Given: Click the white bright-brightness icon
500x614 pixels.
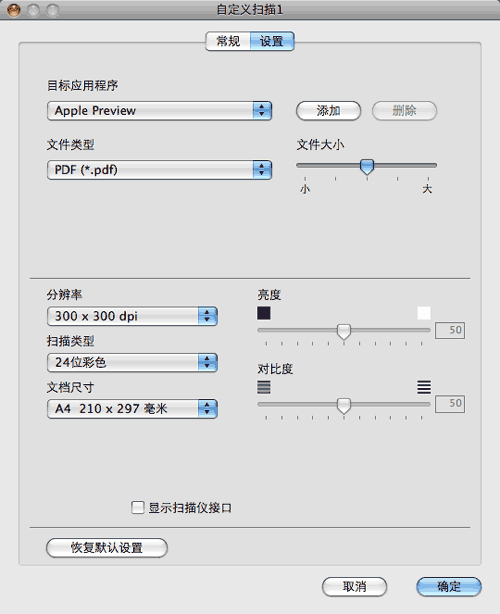Looking at the screenshot, I should (x=424, y=313).
